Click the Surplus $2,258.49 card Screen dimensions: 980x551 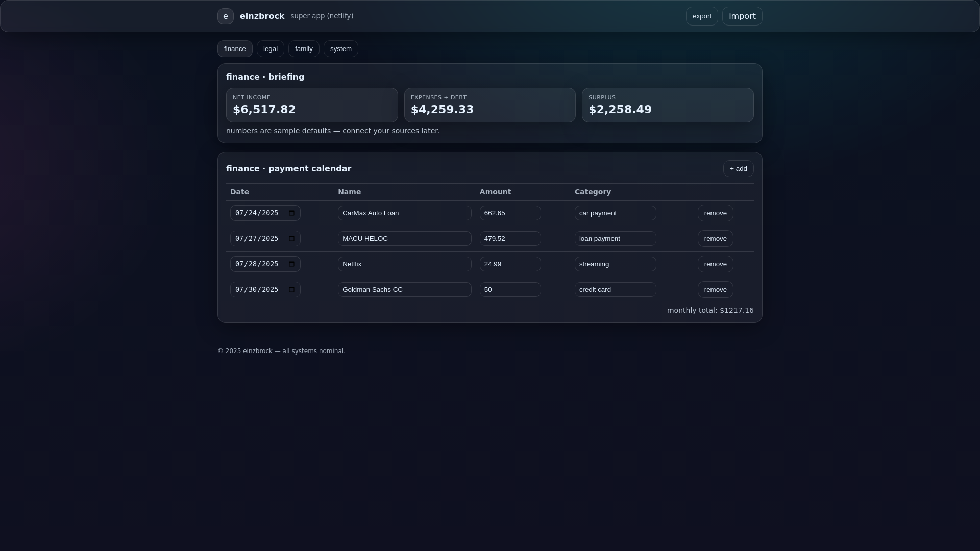(x=668, y=105)
